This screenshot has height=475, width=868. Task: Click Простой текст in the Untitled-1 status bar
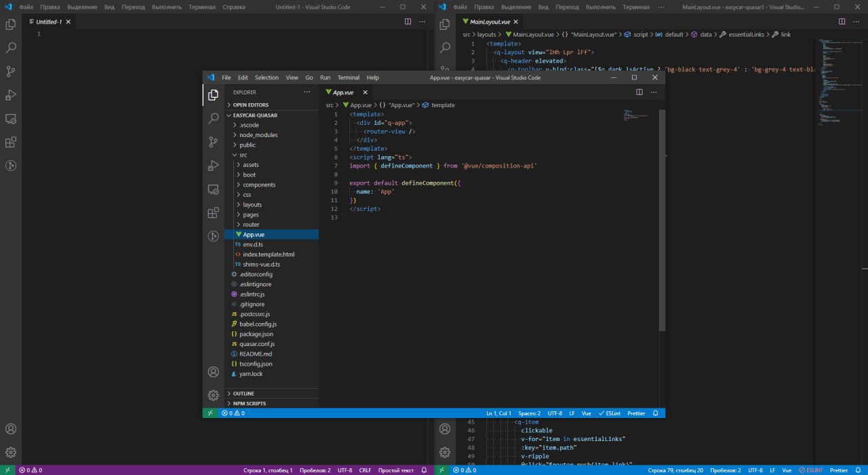pos(396,470)
